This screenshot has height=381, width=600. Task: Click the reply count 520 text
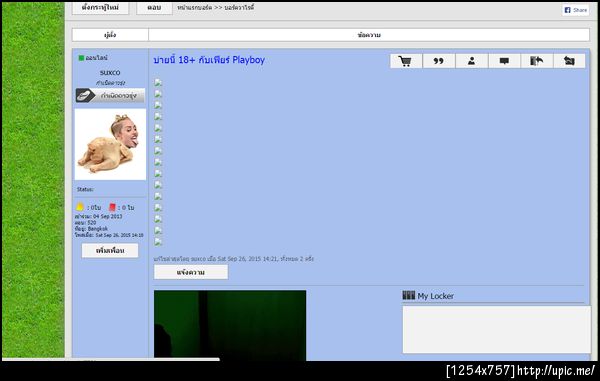click(x=91, y=223)
